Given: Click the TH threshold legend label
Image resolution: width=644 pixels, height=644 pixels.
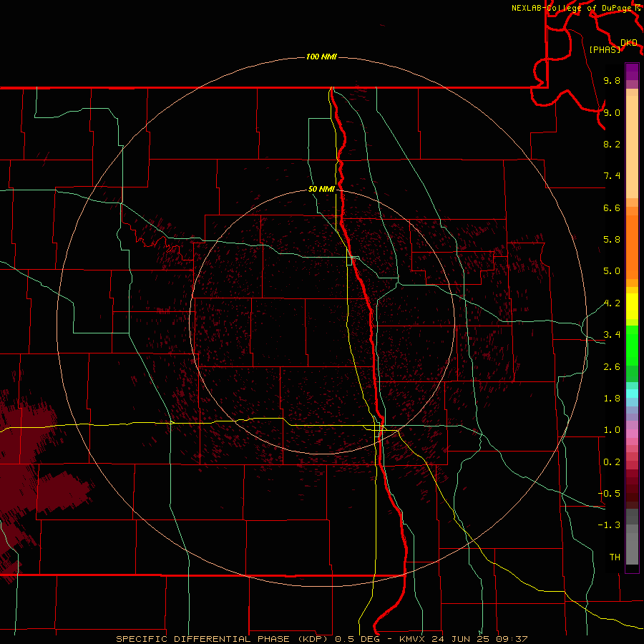Looking at the screenshot, I should (615, 557).
